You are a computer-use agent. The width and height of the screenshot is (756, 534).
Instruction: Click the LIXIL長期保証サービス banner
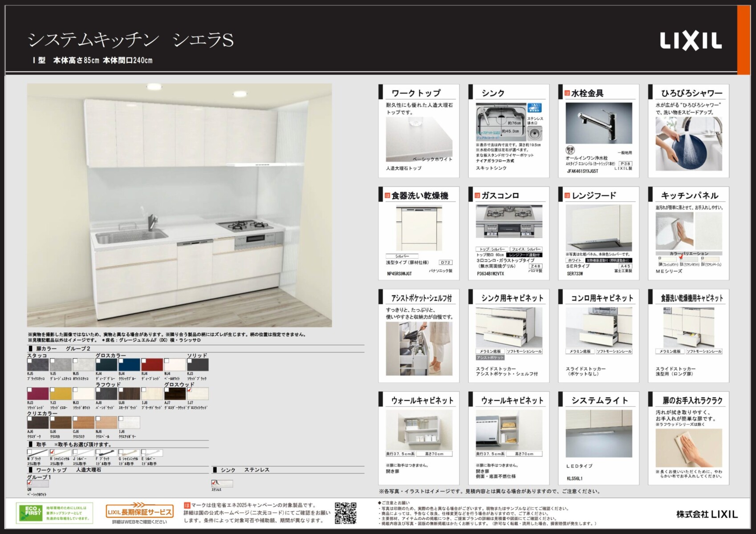pos(139,512)
